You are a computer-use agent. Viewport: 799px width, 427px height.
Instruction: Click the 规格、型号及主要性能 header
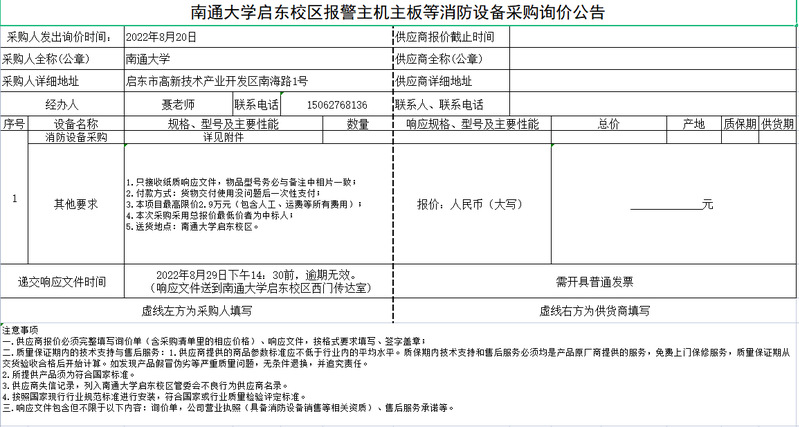click(224, 123)
